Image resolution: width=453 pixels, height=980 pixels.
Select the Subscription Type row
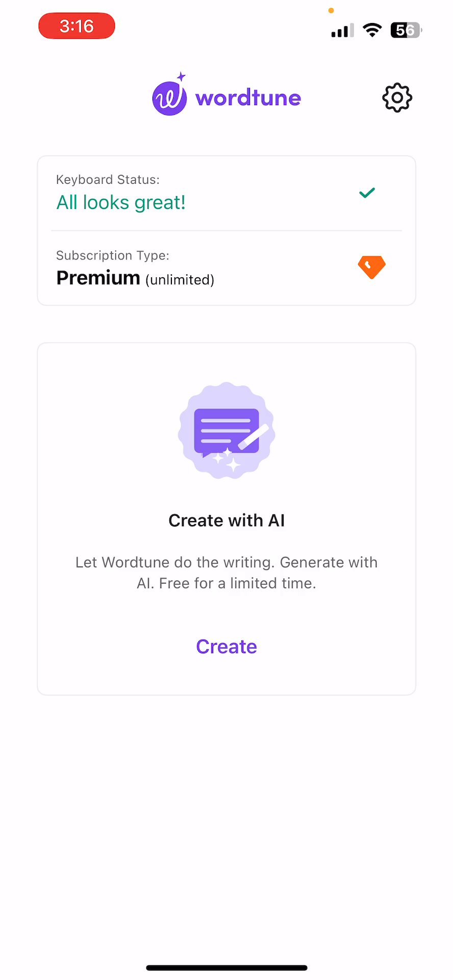(x=226, y=268)
